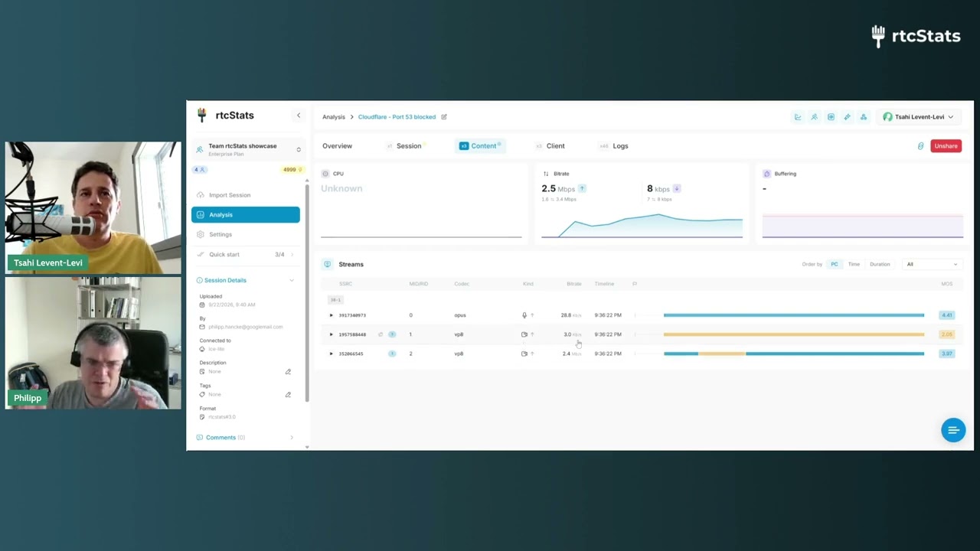Viewport: 980px width, 551px height.
Task: Click the cluster icon left of the user menu
Action: point(864,117)
